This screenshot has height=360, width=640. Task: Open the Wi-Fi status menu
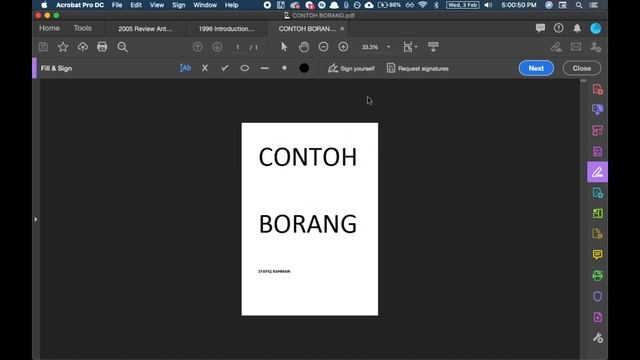point(423,5)
